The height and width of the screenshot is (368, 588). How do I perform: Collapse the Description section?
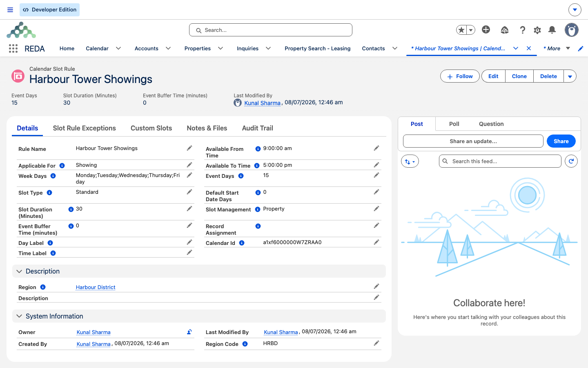tap(19, 271)
